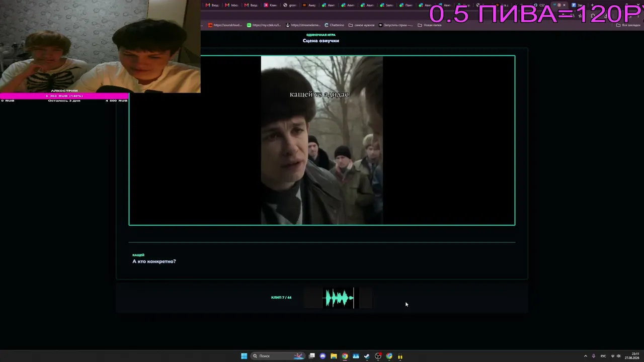644x362 pixels.
Task: Open the Амед browser tab
Action: [x=309, y=5]
